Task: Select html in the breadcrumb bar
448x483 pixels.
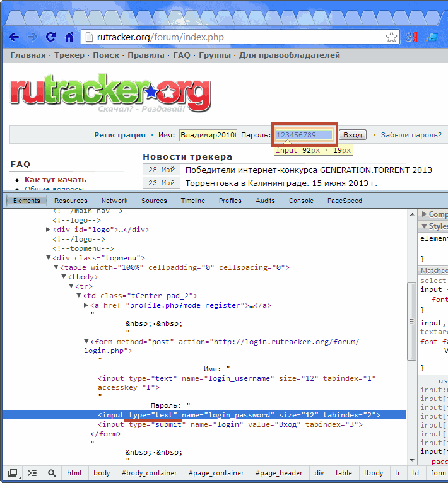Action: pos(74,473)
